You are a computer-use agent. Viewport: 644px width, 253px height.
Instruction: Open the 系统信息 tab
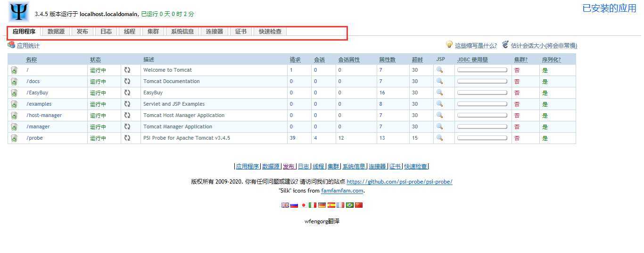point(182,32)
